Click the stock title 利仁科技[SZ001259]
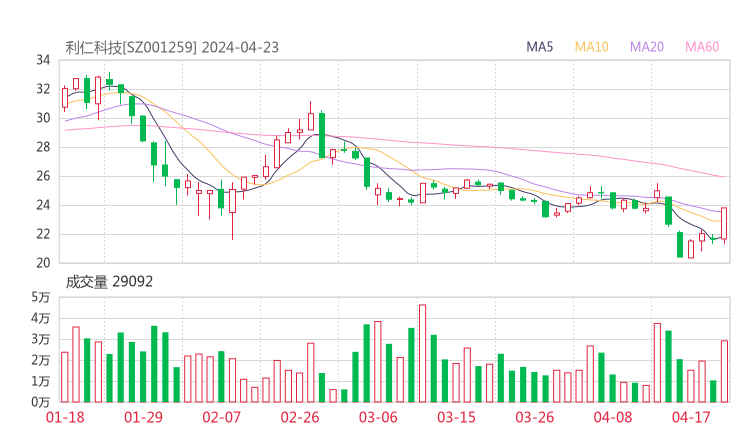The height and width of the screenshot is (440, 740). [131, 47]
